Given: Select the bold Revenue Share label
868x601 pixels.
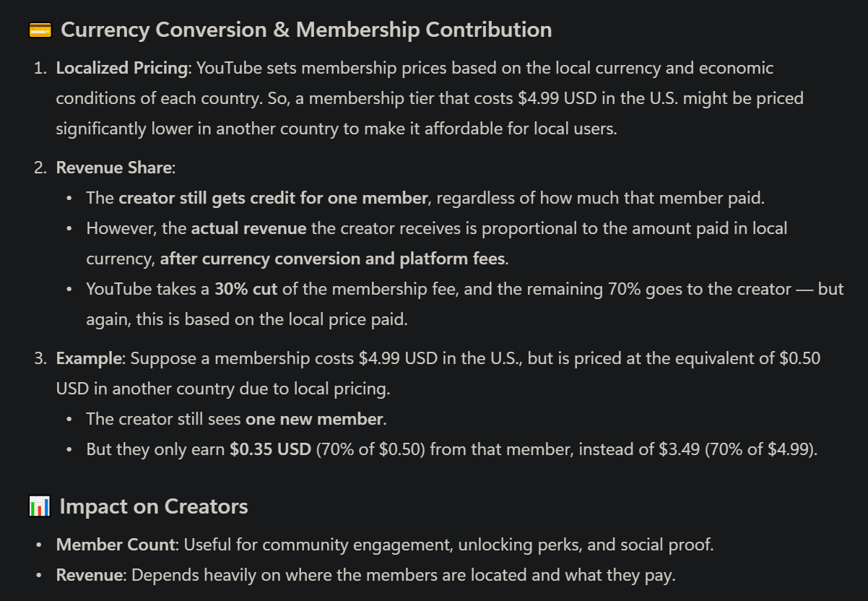Looking at the screenshot, I should [x=114, y=168].
